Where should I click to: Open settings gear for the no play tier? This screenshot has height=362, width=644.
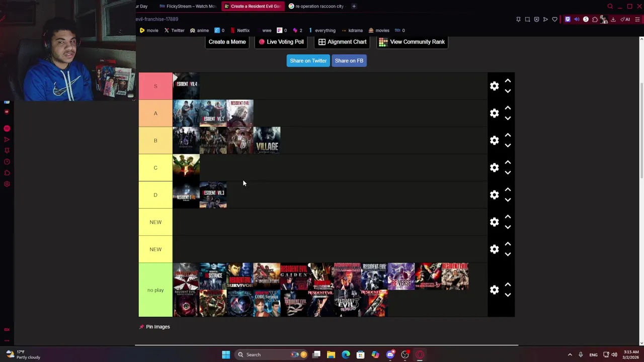tap(494, 290)
